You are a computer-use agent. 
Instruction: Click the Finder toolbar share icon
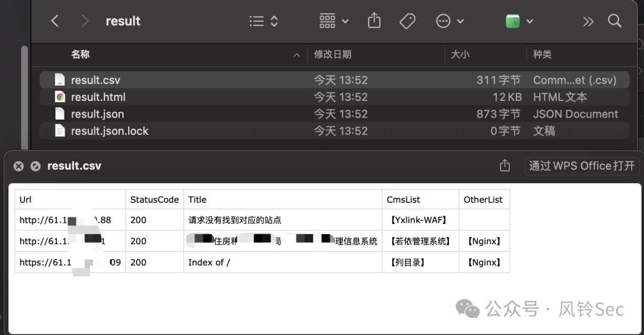(x=374, y=21)
